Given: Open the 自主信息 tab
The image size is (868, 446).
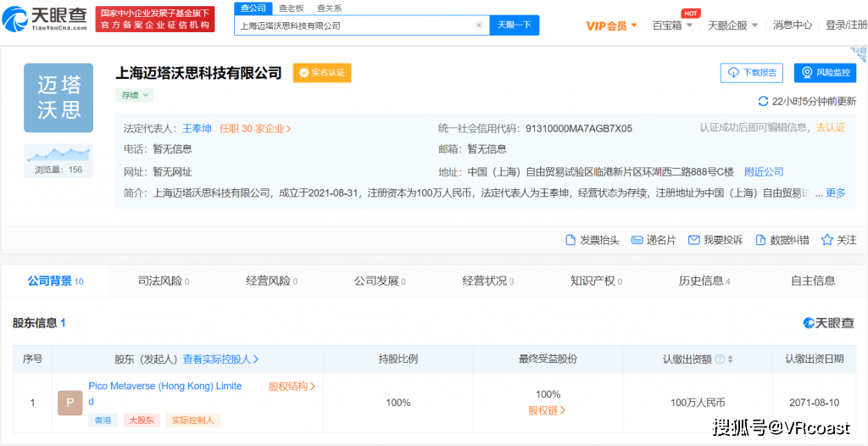Looking at the screenshot, I should click(x=813, y=281).
